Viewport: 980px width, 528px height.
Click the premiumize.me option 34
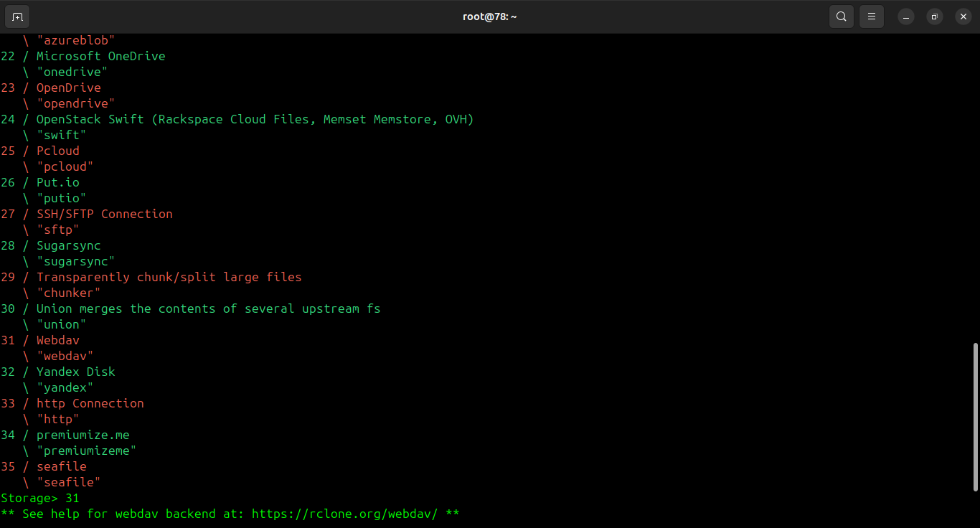click(x=65, y=435)
